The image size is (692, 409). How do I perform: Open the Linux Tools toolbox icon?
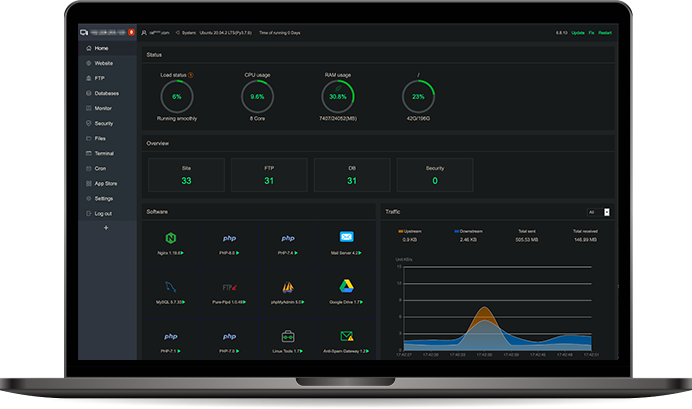288,337
